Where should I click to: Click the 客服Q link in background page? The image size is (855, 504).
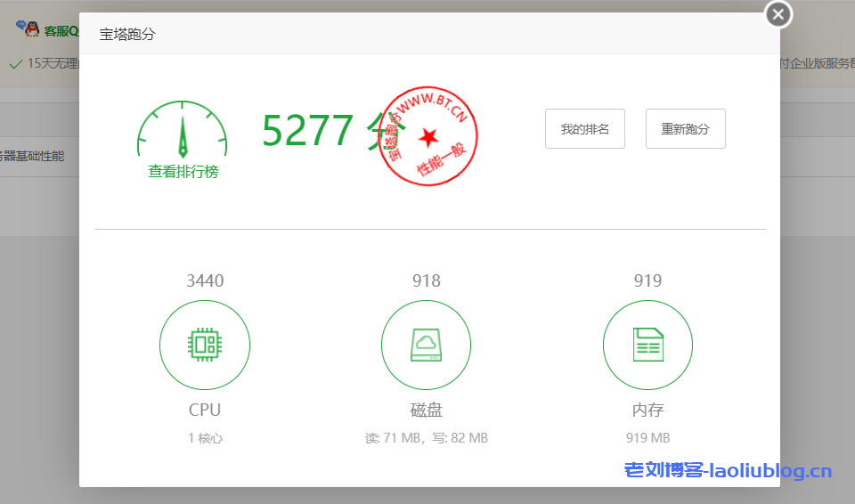click(61, 31)
